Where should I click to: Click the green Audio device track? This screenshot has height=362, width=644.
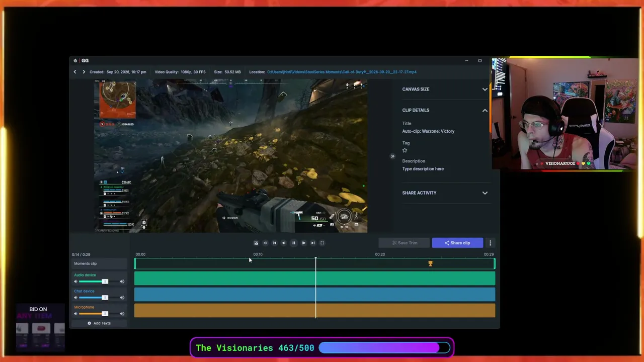point(314,278)
